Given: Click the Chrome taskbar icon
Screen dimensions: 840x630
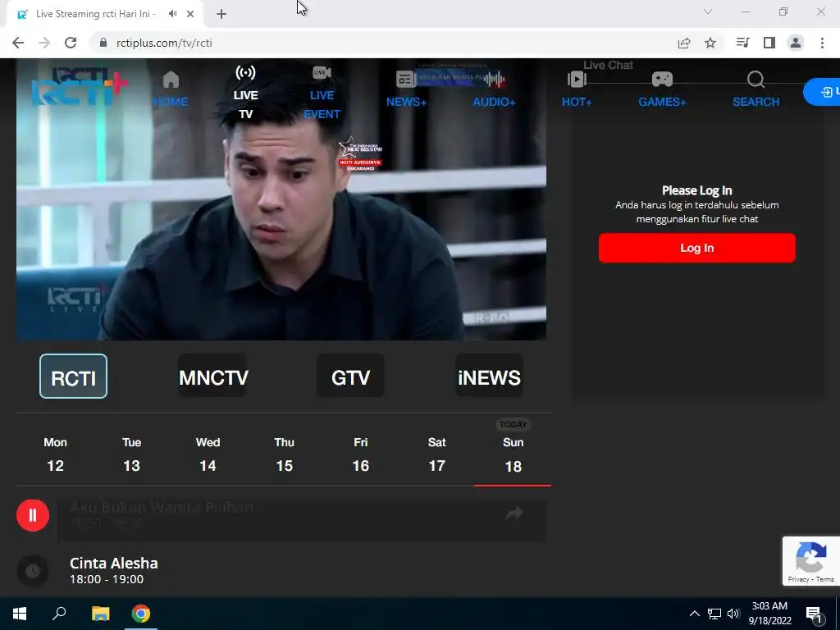Looking at the screenshot, I should [x=141, y=614].
